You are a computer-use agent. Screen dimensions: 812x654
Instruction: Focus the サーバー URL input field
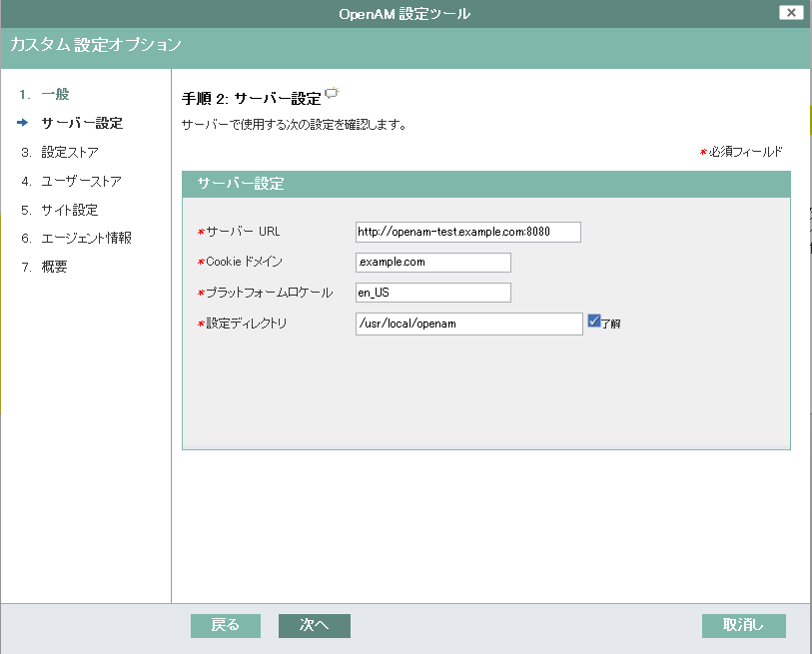(467, 232)
